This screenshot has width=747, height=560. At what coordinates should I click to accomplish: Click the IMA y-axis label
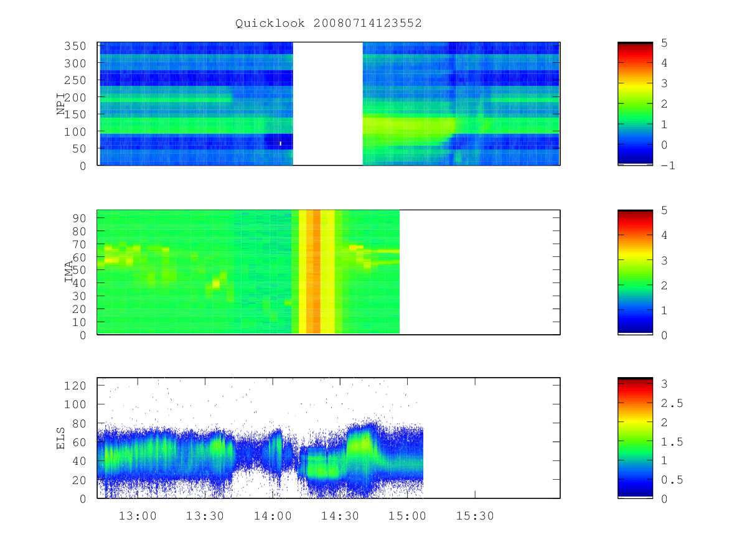[x=69, y=272]
